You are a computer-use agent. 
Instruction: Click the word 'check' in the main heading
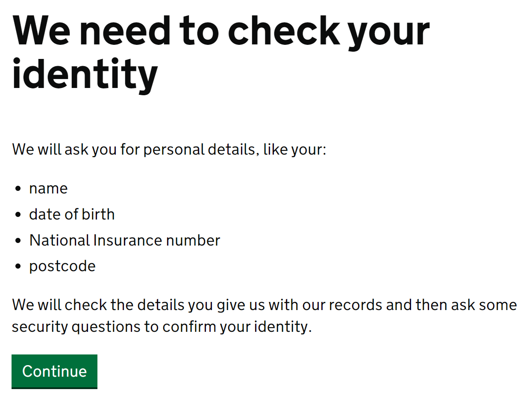pos(284,31)
